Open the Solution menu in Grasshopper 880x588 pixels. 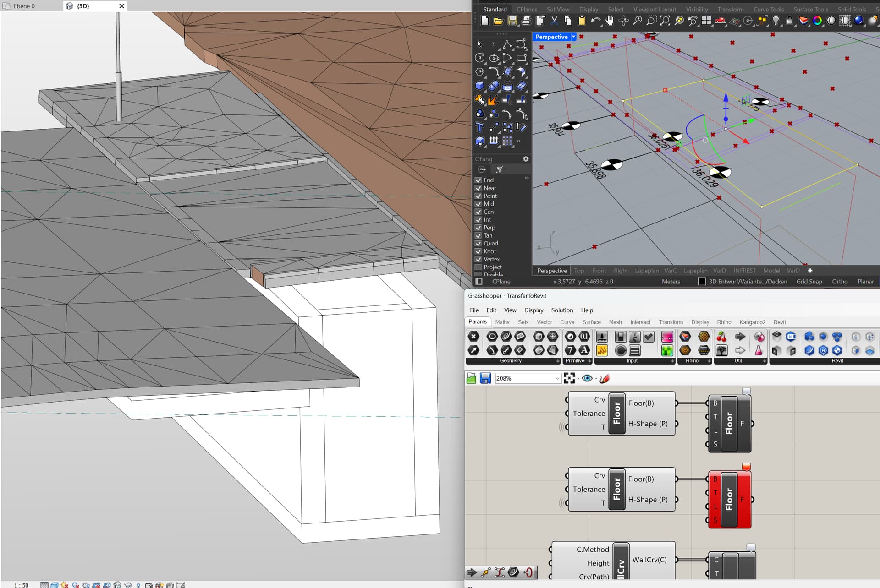561,310
